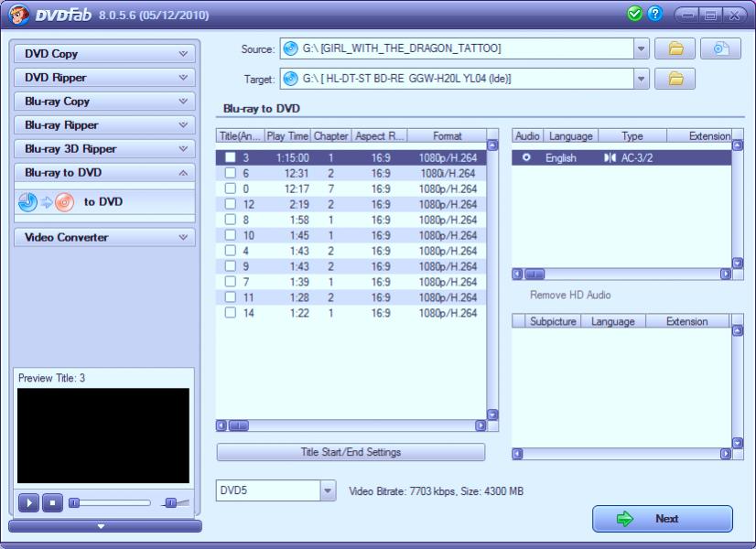Click the Subpicture column header
The width and height of the screenshot is (756, 549).
click(x=553, y=321)
